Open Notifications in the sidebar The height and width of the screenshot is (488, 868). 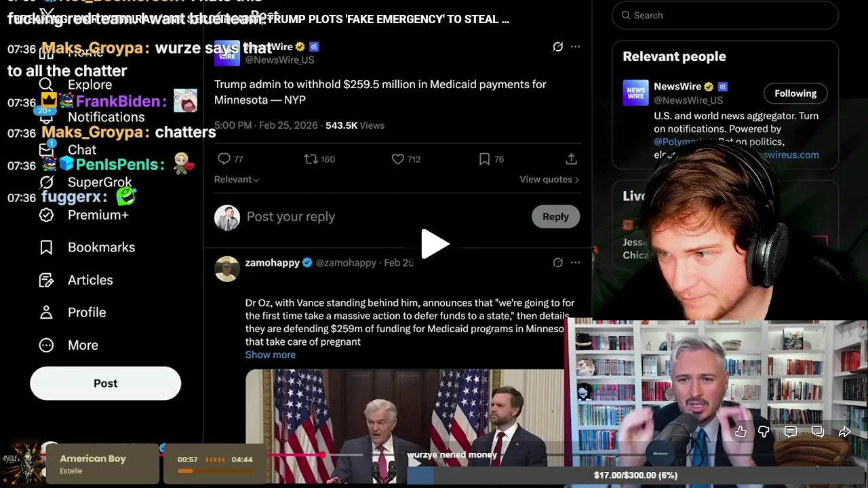pos(106,117)
